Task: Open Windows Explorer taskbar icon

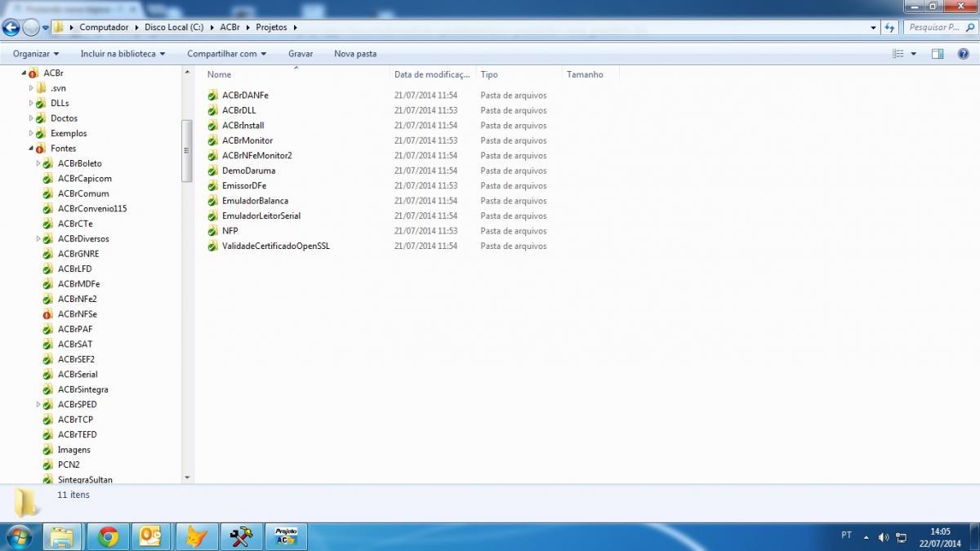Action: click(62, 536)
